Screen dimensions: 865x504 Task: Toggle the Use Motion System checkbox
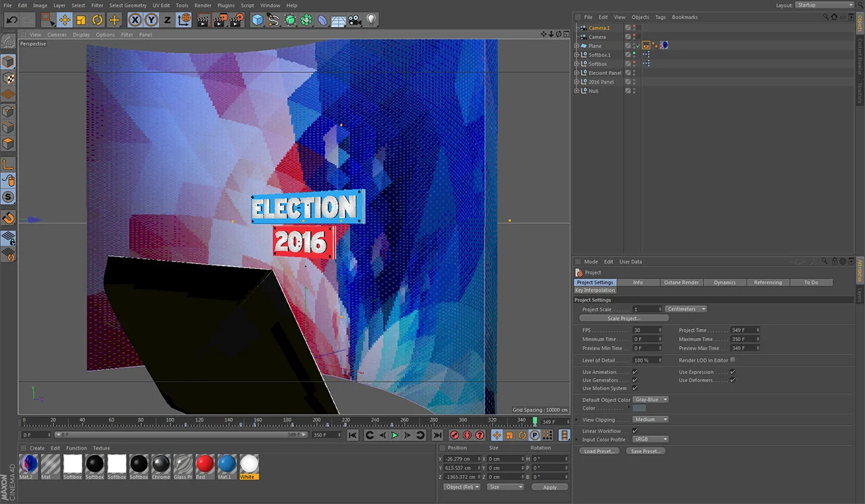pyautogui.click(x=635, y=388)
